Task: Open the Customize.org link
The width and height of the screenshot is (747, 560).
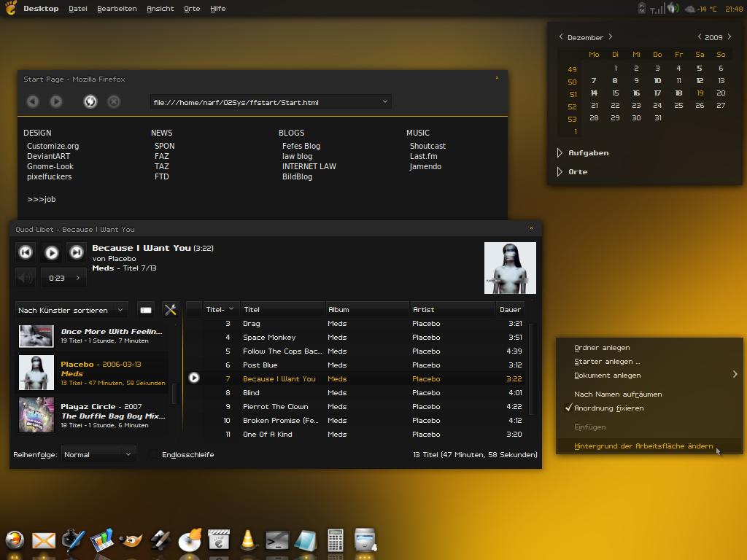Action: click(x=53, y=146)
